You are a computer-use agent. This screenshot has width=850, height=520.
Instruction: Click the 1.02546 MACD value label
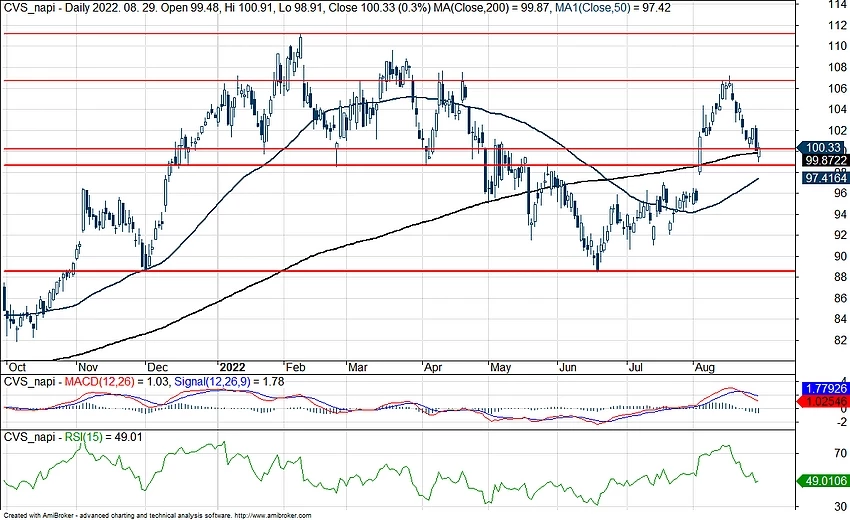(x=823, y=401)
